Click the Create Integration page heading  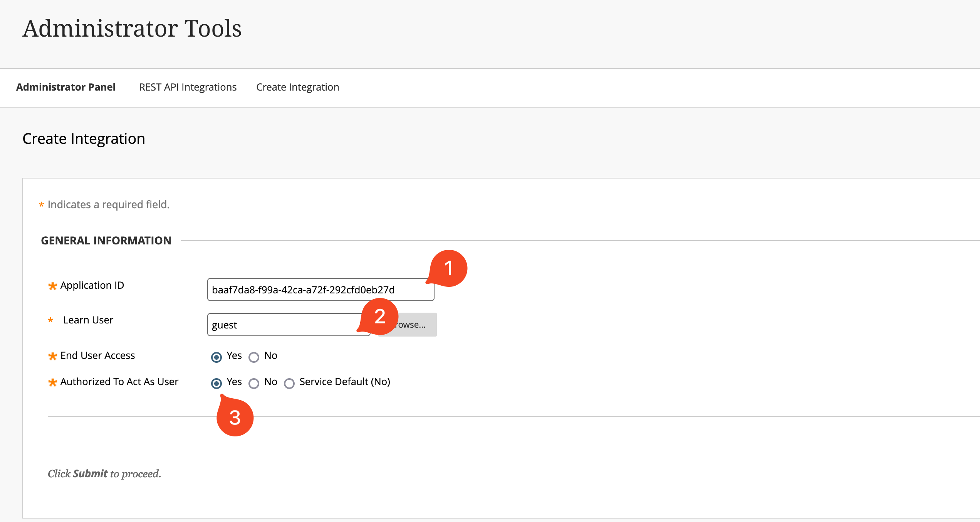pos(84,139)
